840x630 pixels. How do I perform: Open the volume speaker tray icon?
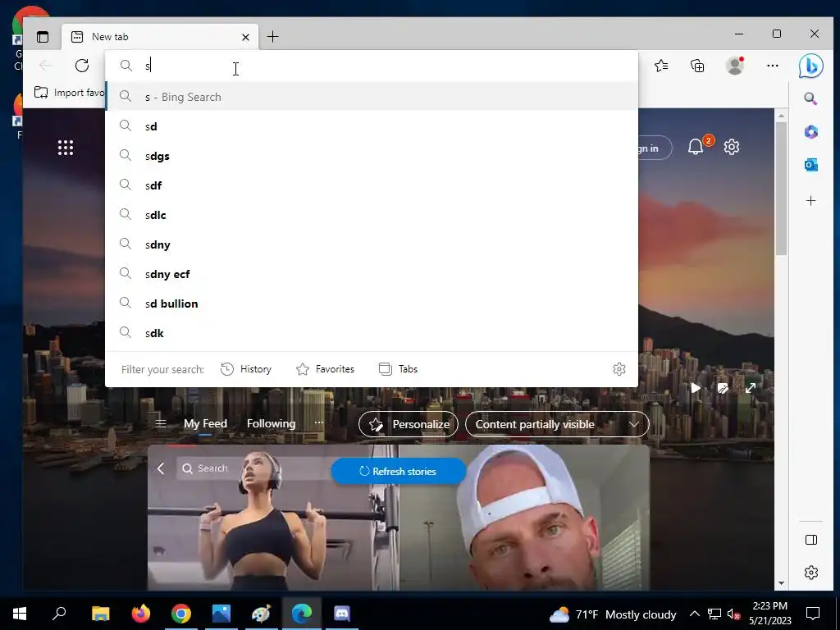coord(734,614)
